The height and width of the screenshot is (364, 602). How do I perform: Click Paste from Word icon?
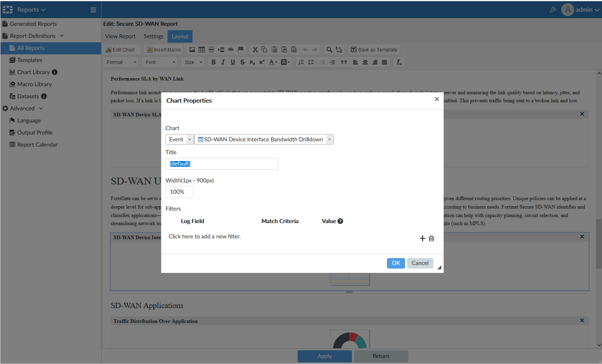(294, 50)
